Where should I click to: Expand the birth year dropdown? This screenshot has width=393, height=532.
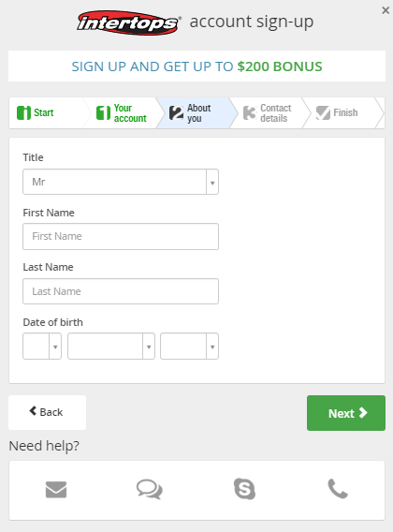190,346
